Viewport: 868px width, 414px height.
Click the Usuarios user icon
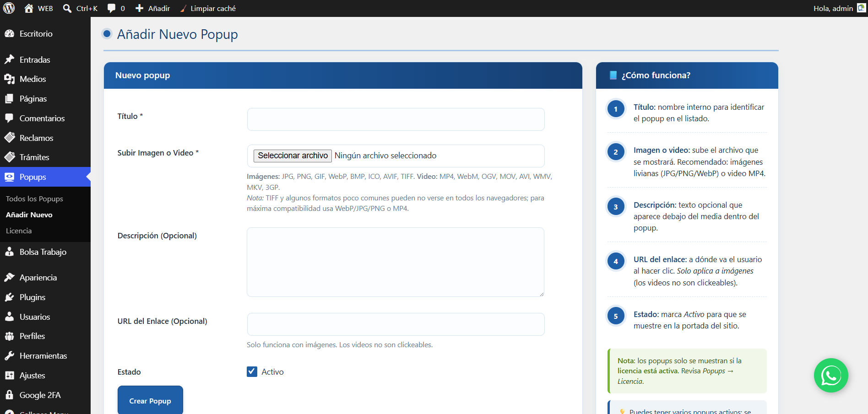tap(9, 317)
